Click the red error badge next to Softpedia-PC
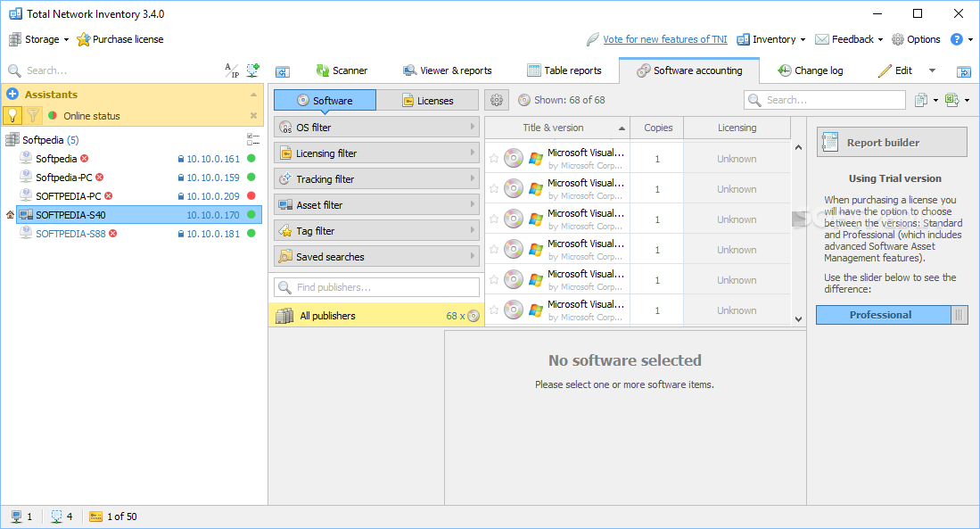The height and width of the screenshot is (529, 980). [99, 178]
